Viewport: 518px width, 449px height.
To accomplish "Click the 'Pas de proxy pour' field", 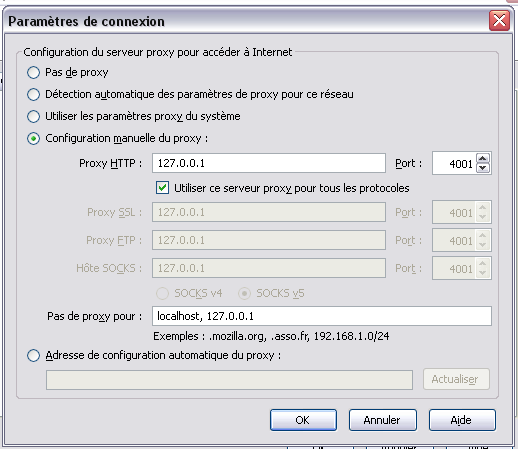I will coord(322,316).
